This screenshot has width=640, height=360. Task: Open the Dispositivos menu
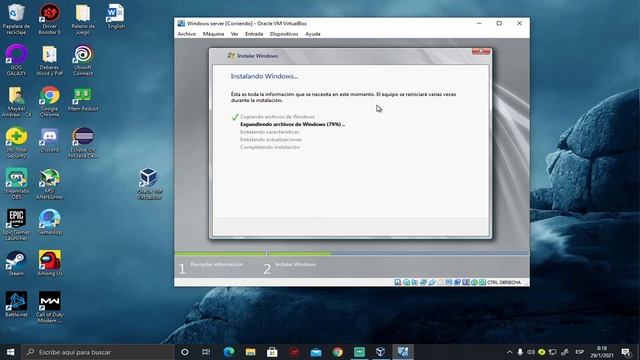click(284, 34)
